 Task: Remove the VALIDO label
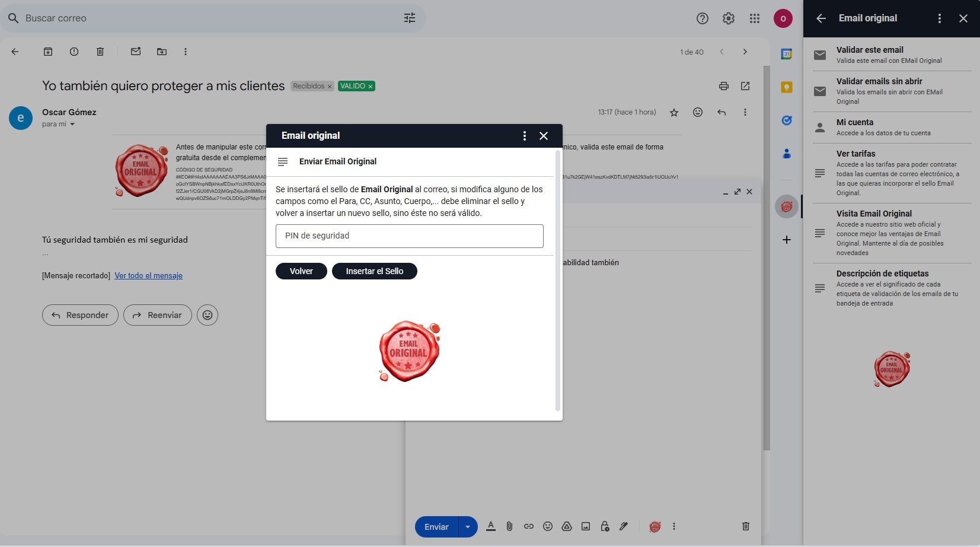tap(371, 87)
